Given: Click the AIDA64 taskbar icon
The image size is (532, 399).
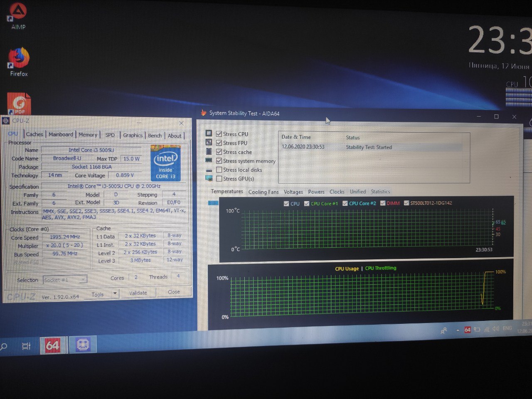Looking at the screenshot, I should coord(52,345).
